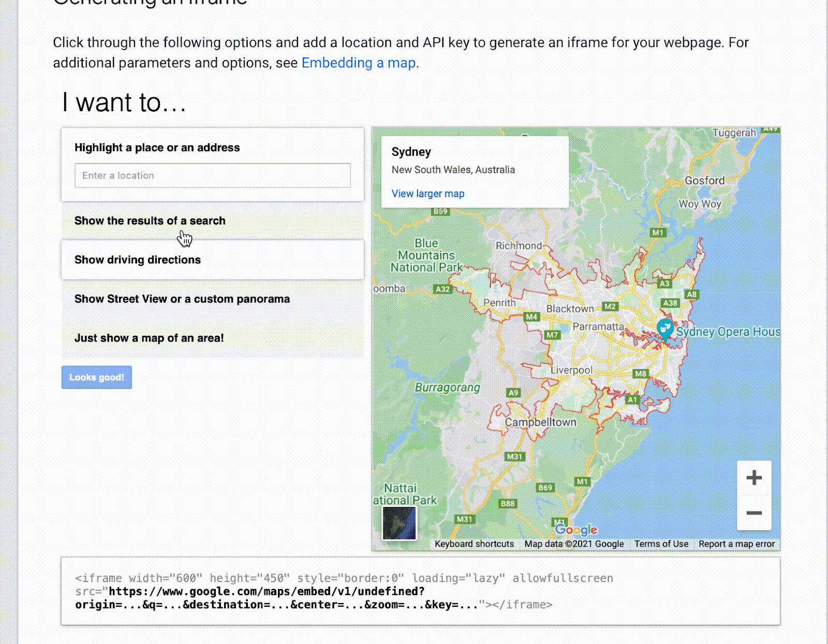Image resolution: width=828 pixels, height=644 pixels.
Task: Click the Parramatta label on the map
Action: click(x=598, y=326)
